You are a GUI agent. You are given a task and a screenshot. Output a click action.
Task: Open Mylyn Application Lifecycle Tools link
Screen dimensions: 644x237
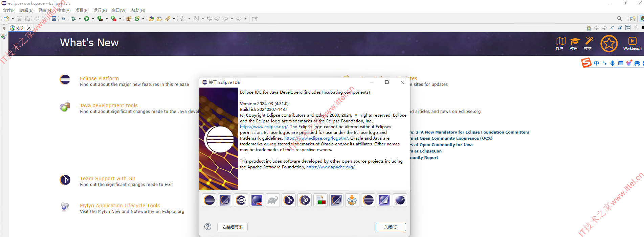[x=120, y=206]
